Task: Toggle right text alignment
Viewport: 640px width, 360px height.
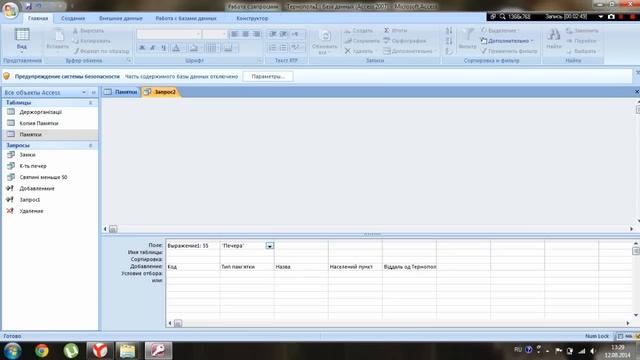Action: tap(256, 34)
